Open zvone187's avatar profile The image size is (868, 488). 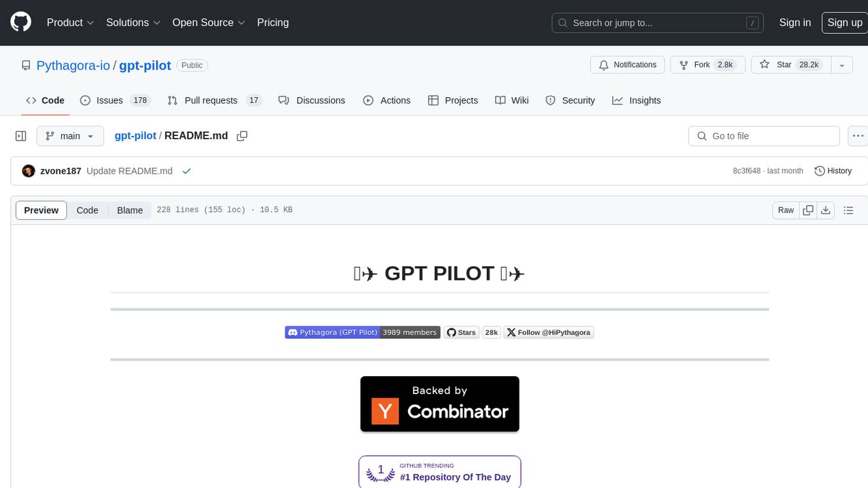point(28,171)
